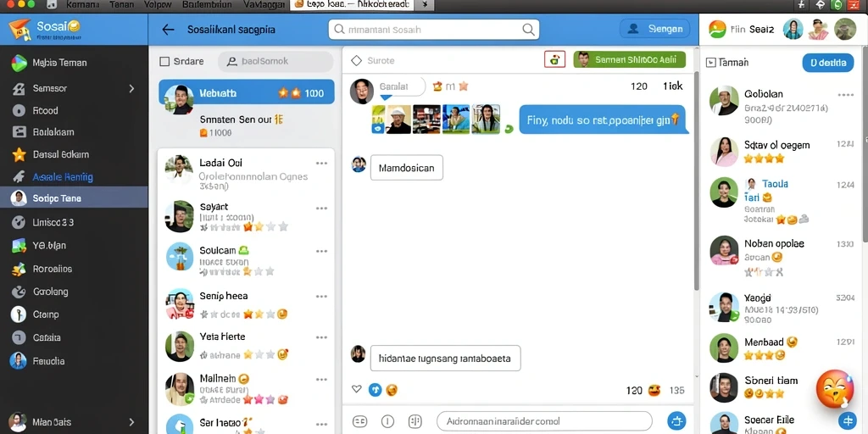
Task: Toggle the Surote diamond marker
Action: coord(357,60)
